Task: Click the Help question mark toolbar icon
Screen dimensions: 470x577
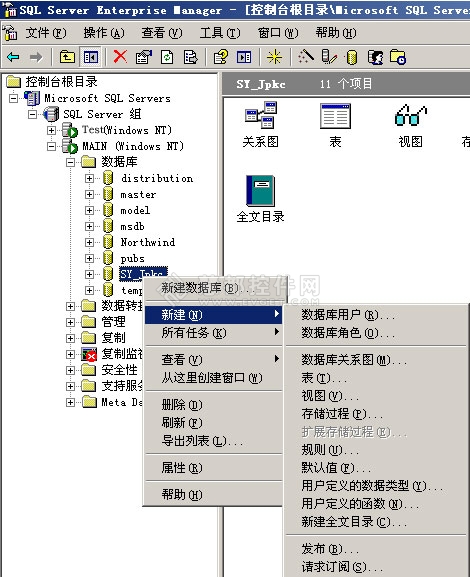Action: (x=221, y=57)
